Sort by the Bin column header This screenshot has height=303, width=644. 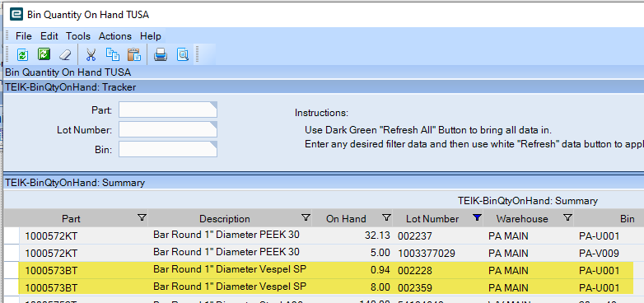[628, 219]
